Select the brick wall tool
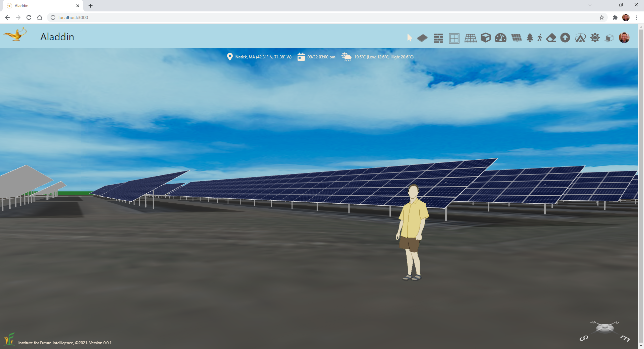 (x=438, y=38)
